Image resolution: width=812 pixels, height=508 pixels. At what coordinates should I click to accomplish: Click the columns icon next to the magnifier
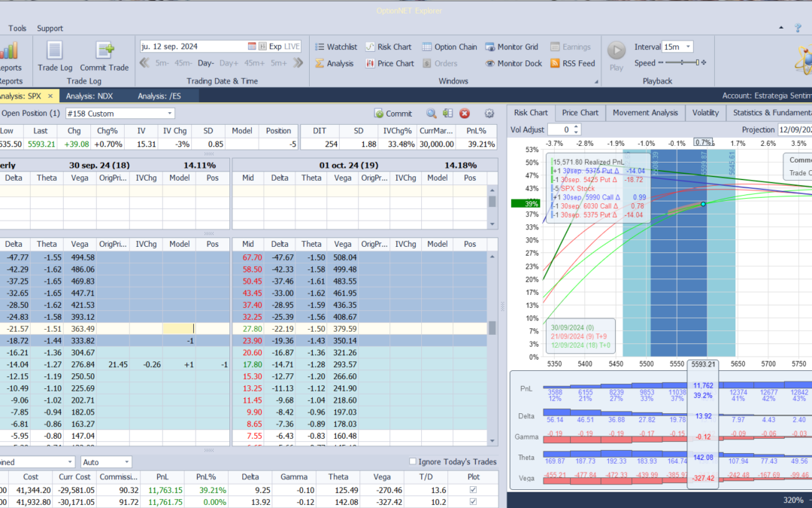coord(448,114)
